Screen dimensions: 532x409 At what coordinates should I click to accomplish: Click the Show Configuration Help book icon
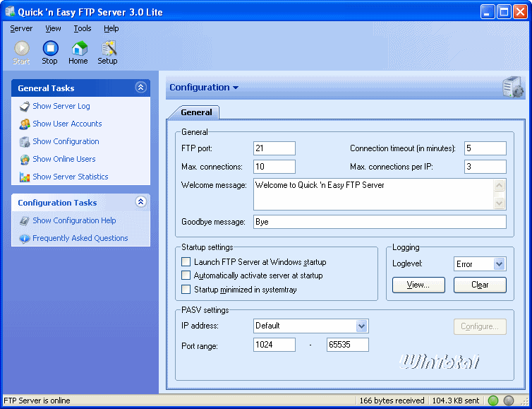(x=25, y=221)
